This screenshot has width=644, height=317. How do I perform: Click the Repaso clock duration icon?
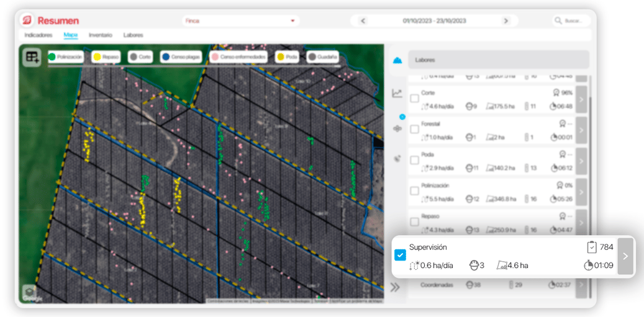[553, 230]
